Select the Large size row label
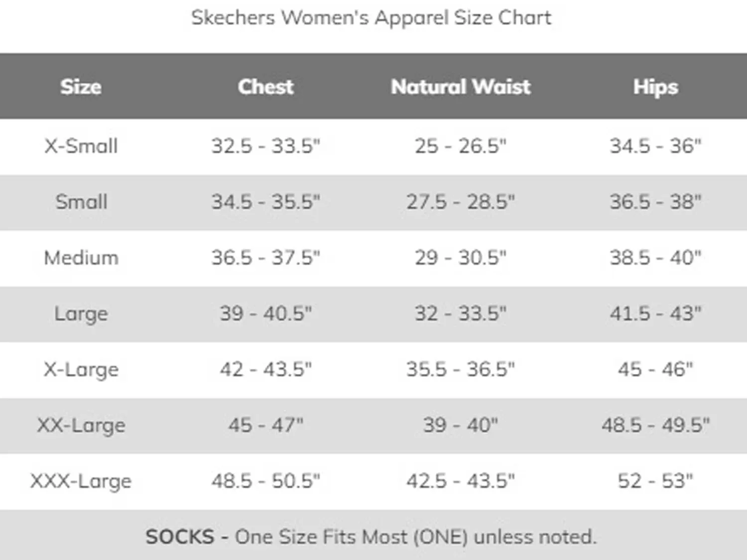Image resolution: width=747 pixels, height=560 pixels. (81, 314)
